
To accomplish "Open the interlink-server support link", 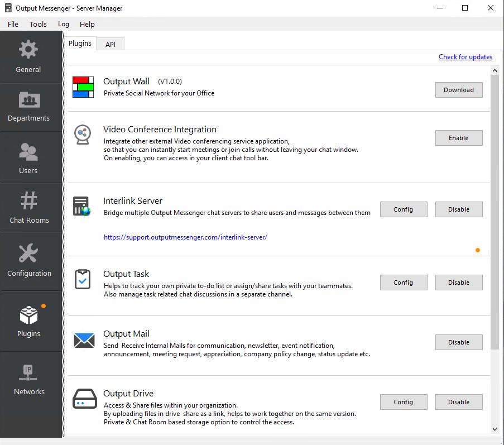I will click(185, 237).
